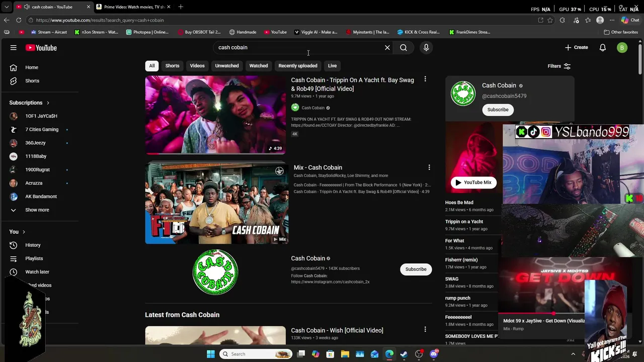Click the browser address bar

click(282, 20)
